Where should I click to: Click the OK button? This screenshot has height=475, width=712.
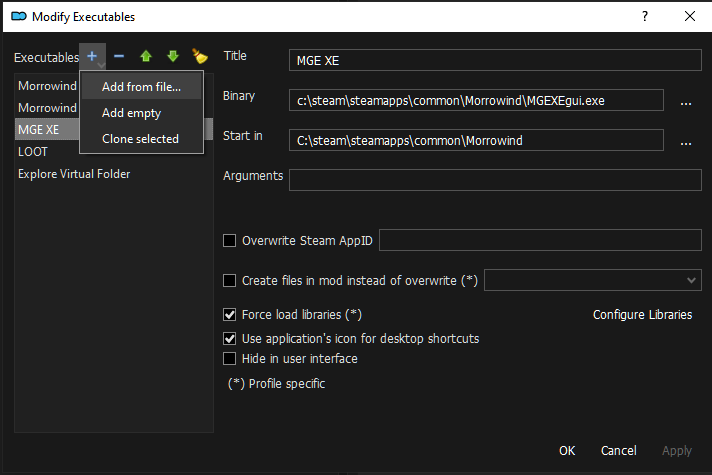[x=567, y=451]
